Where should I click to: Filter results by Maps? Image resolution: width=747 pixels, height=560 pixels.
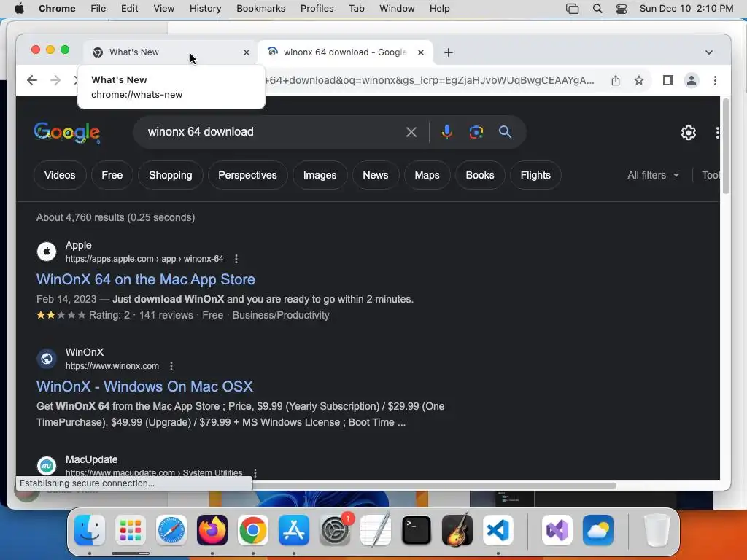pyautogui.click(x=427, y=175)
